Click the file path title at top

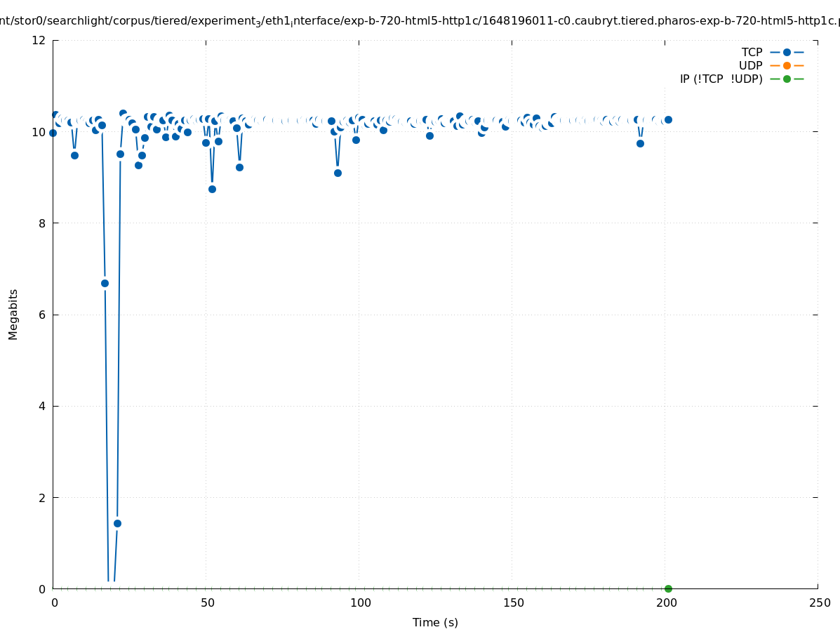tap(420, 20)
